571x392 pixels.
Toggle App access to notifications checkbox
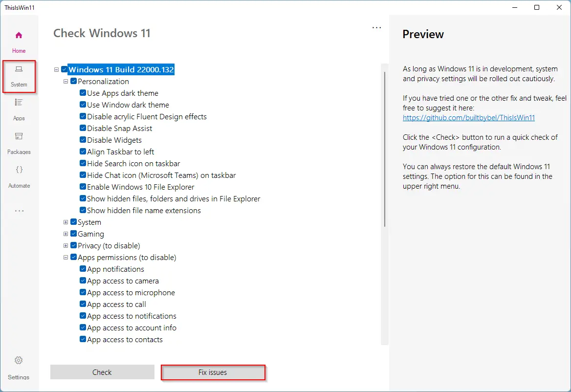83,316
